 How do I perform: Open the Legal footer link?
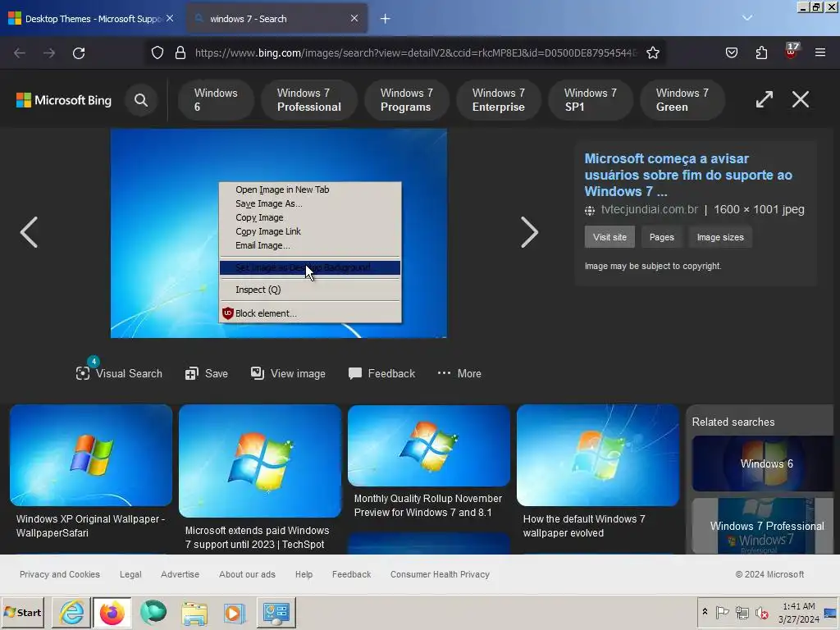tap(130, 574)
